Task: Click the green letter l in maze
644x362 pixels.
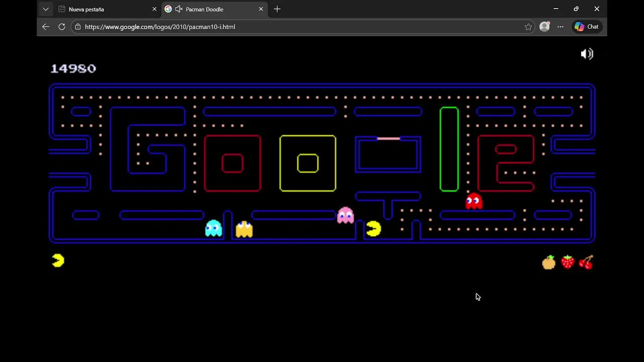Action: pyautogui.click(x=449, y=149)
